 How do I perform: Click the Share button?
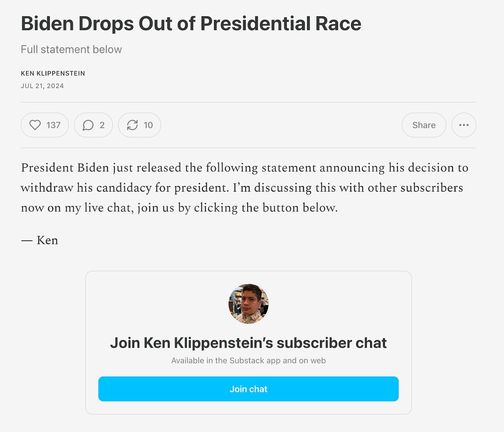(x=424, y=125)
